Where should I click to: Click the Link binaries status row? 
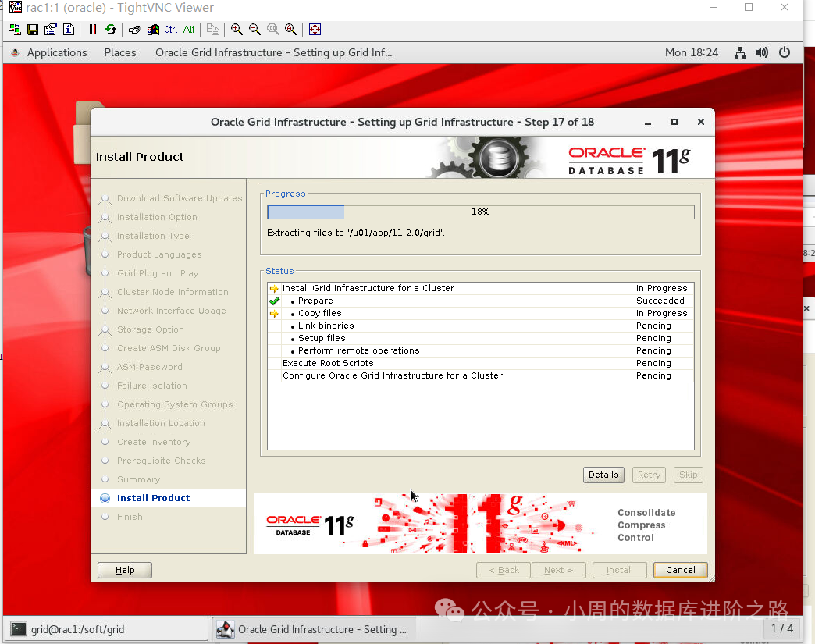481,326
